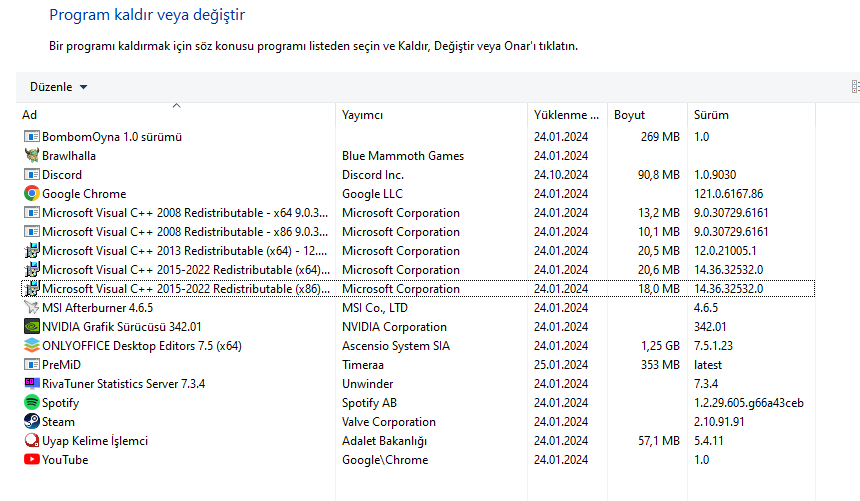
Task: Click the Discord row icon
Action: (32, 174)
